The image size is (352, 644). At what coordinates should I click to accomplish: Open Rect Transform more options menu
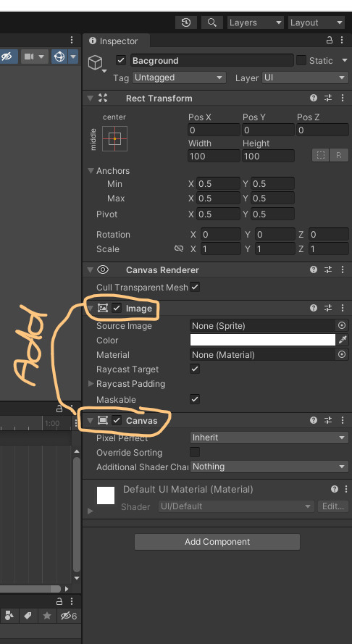[x=343, y=99]
